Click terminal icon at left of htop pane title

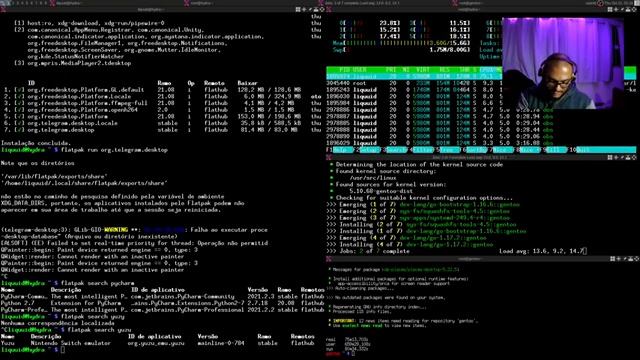point(329,9)
